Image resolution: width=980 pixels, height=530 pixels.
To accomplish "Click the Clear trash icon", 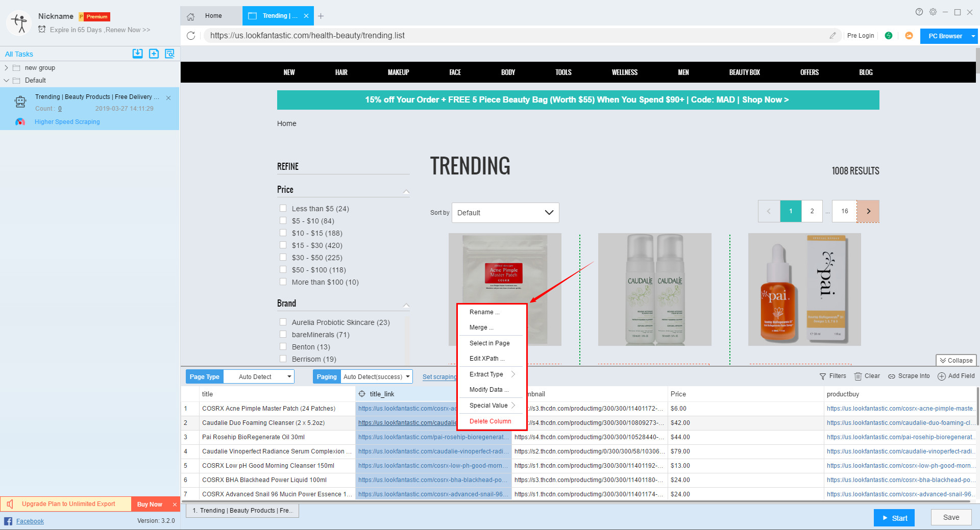I will click(x=858, y=376).
